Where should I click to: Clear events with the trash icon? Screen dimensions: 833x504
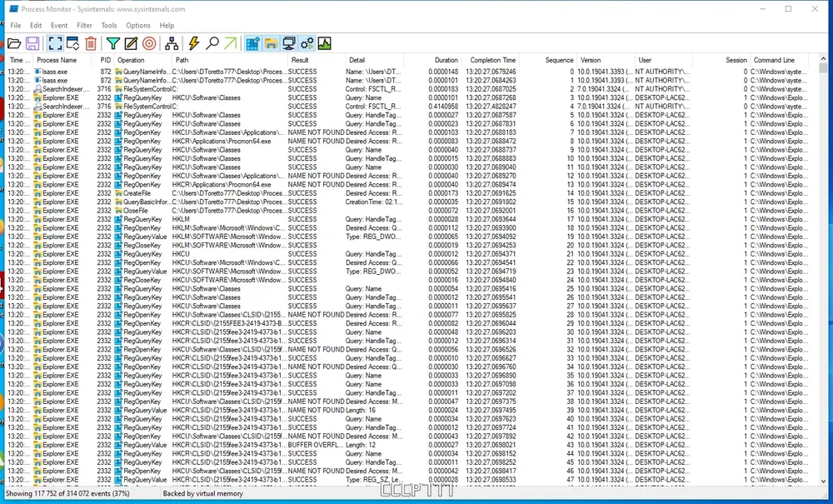click(x=92, y=43)
